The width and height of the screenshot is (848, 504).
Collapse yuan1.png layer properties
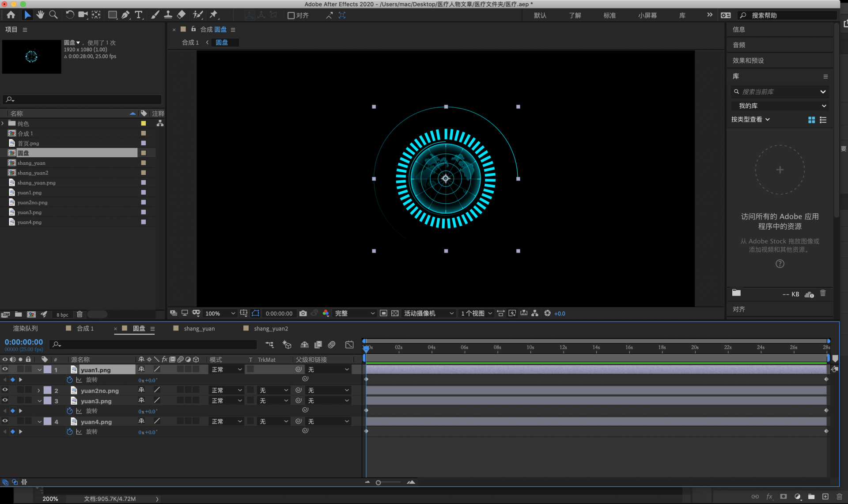40,370
